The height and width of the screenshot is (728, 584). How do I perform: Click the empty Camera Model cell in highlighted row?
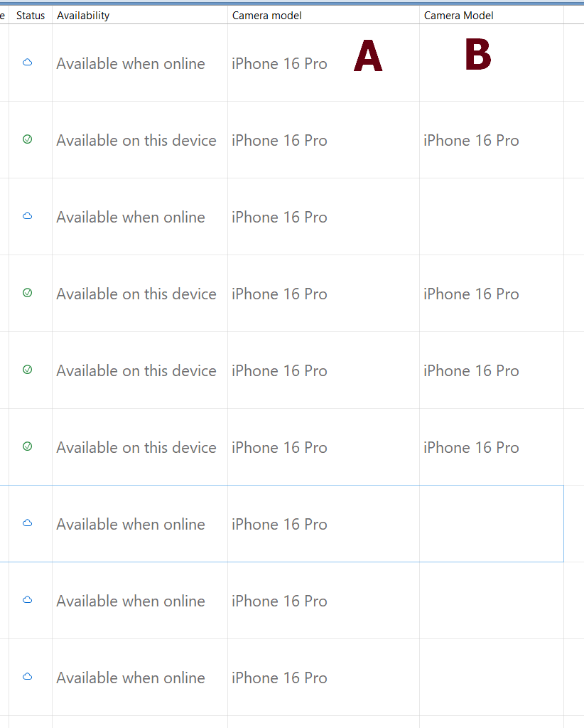pyautogui.click(x=491, y=524)
